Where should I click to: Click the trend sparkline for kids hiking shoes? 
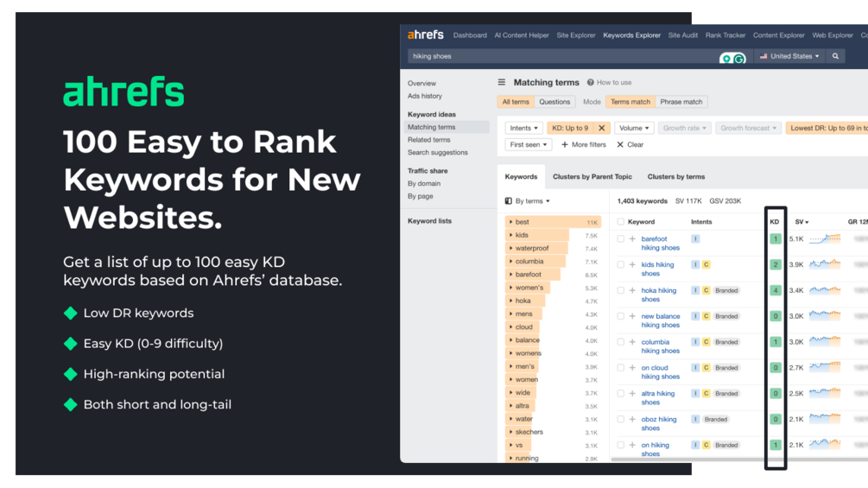coord(825,264)
